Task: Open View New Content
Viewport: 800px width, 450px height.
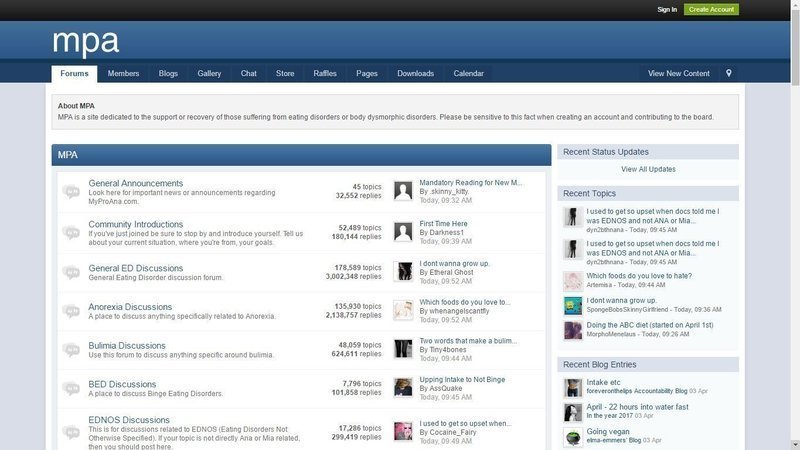Action: tap(678, 73)
